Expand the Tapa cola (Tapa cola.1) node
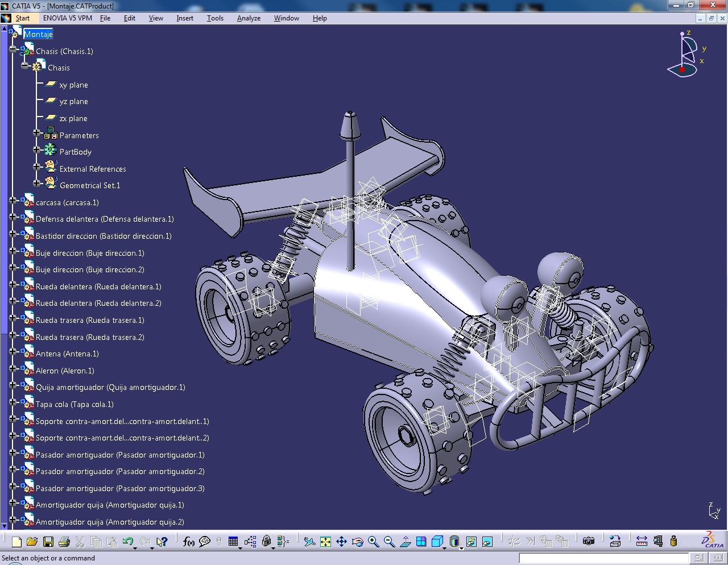This screenshot has height=565, width=728. [13, 402]
